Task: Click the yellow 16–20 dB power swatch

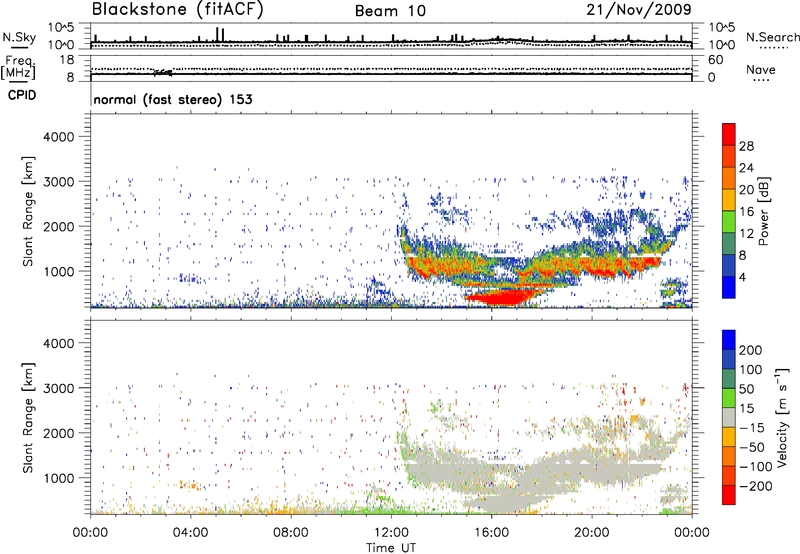Action: click(x=729, y=200)
